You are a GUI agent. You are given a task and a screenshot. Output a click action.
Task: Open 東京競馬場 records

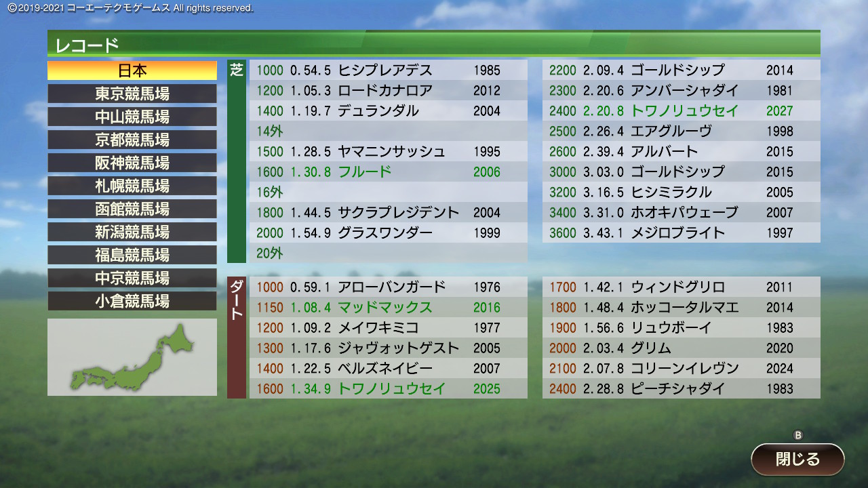click(132, 94)
